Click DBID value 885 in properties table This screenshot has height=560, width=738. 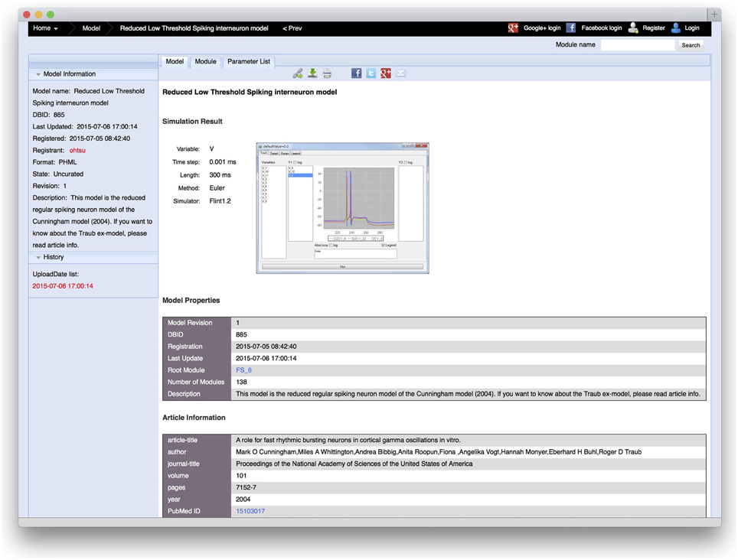pos(241,335)
